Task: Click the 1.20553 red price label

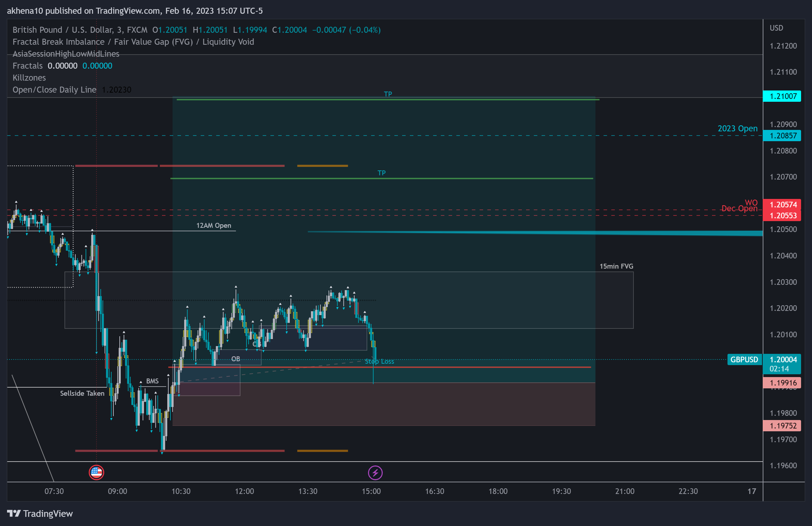Action: (782, 215)
